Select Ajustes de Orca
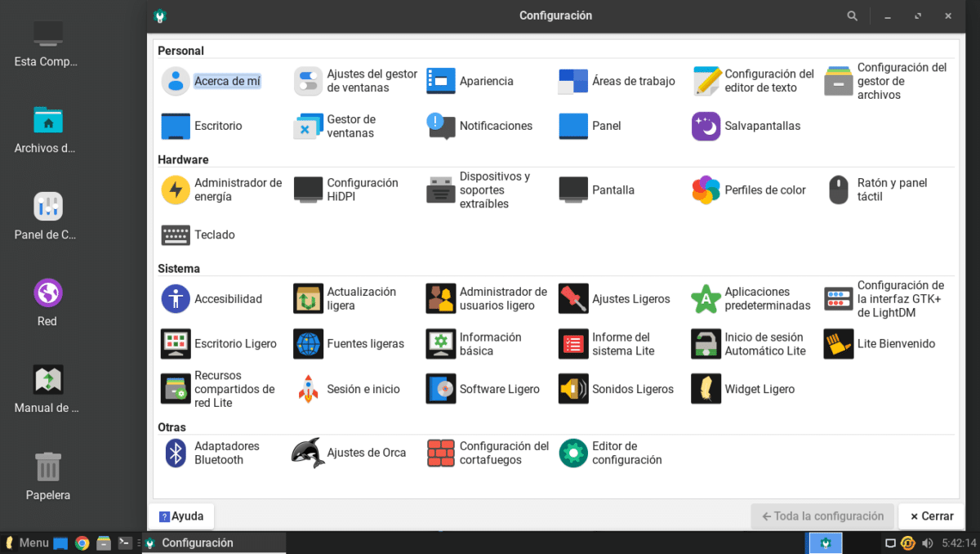The width and height of the screenshot is (980, 554). point(358,452)
